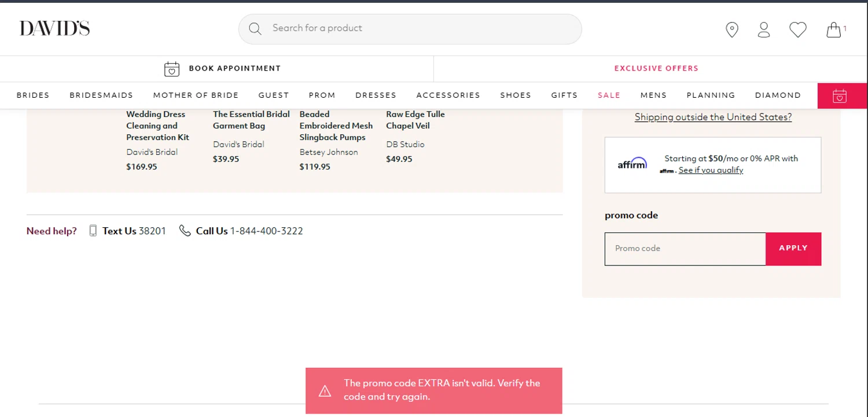This screenshot has width=868, height=417.
Task: Click the Betsey Johnson brand name
Action: point(329,152)
